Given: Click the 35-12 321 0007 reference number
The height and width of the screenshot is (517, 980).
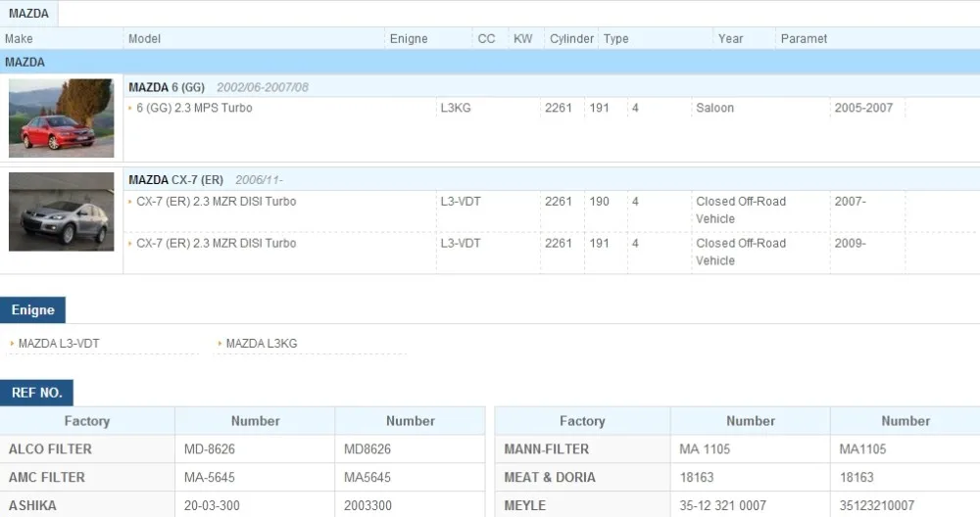Looking at the screenshot, I should tap(722, 505).
